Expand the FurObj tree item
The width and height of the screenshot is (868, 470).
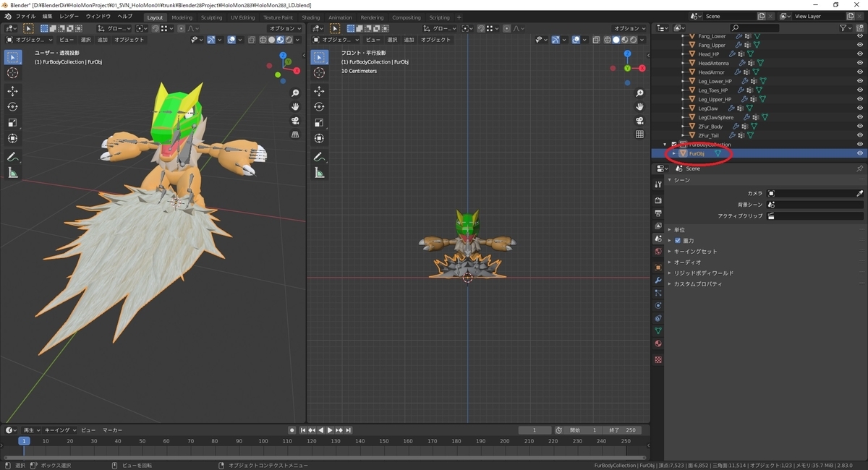[673, 153]
